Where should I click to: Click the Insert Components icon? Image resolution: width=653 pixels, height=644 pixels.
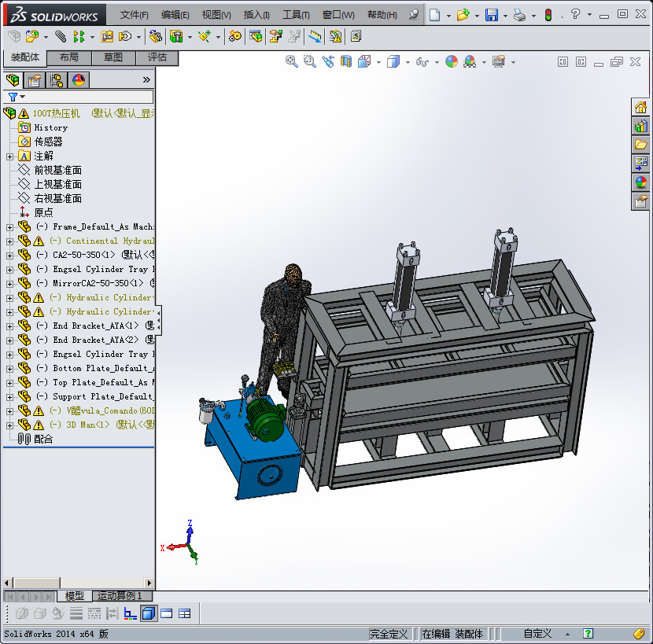click(32, 37)
